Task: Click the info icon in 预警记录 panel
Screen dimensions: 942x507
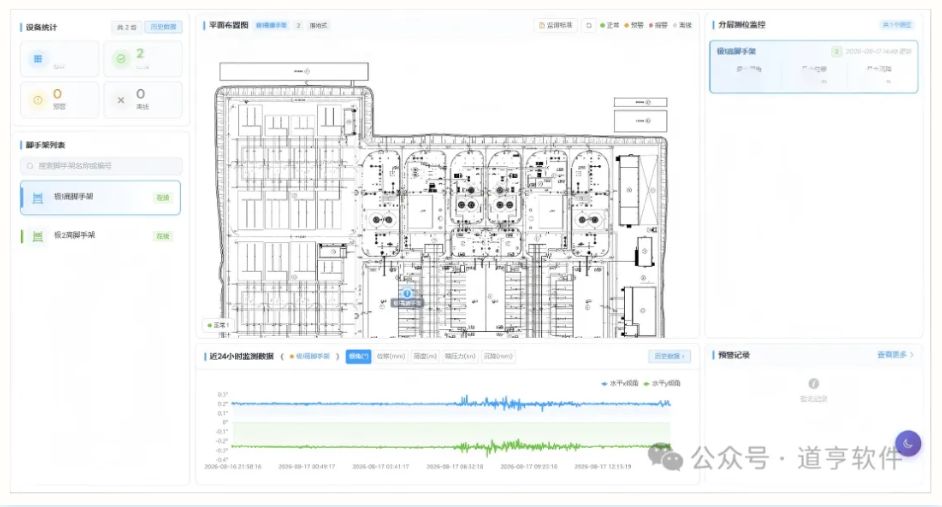Action: tap(813, 383)
